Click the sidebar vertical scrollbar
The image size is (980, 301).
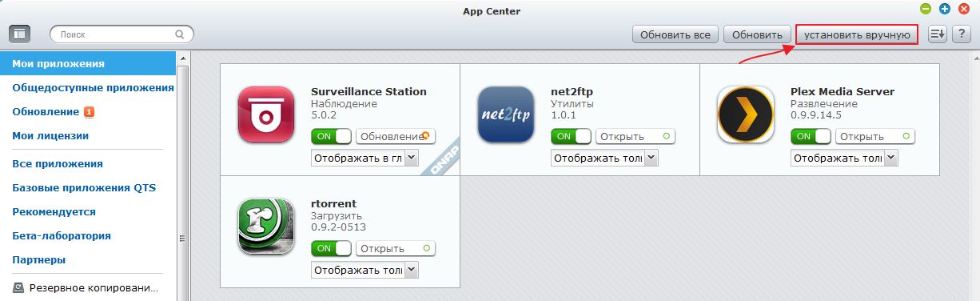coord(181,176)
